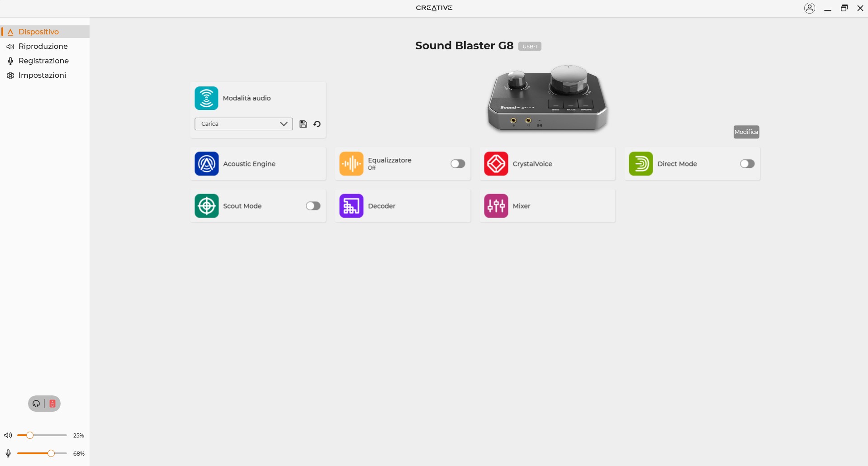Expand the Carica profile dropdown
The height and width of the screenshot is (466, 868).
coord(244,124)
